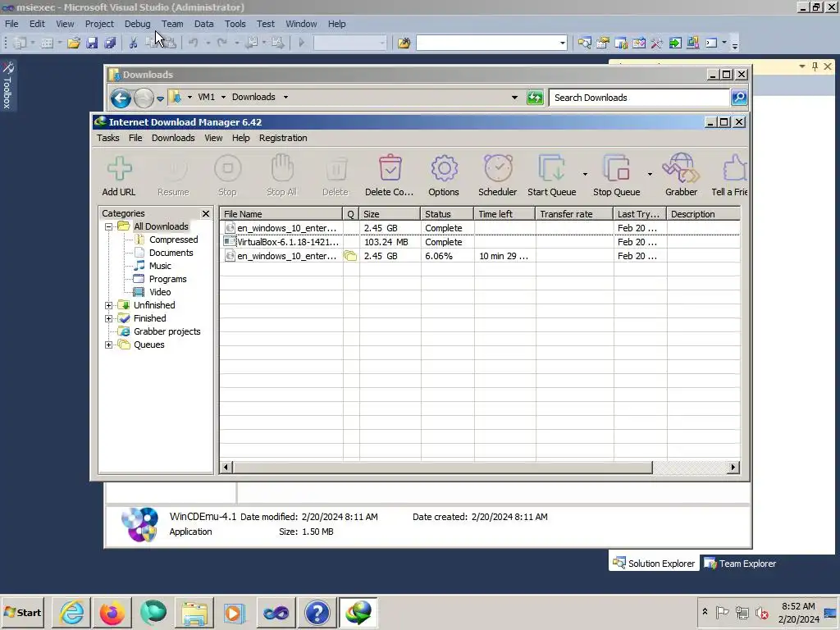The width and height of the screenshot is (840, 630).
Task: Sort by the Size column header
Action: point(390,214)
